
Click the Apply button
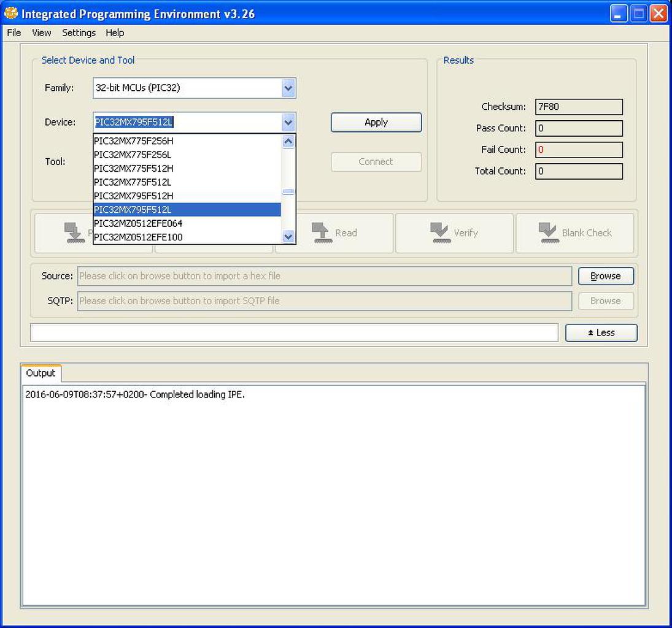tap(376, 123)
